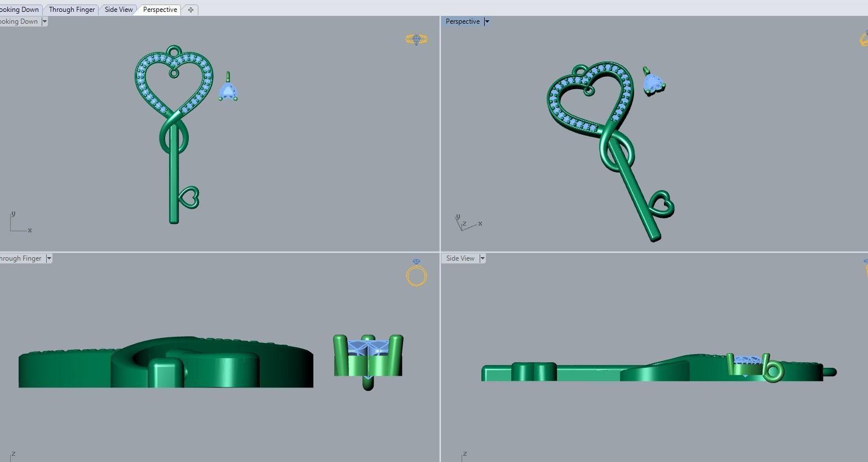This screenshot has height=462, width=868.
Task: Click the Perspective viewport title label
Action: click(463, 21)
